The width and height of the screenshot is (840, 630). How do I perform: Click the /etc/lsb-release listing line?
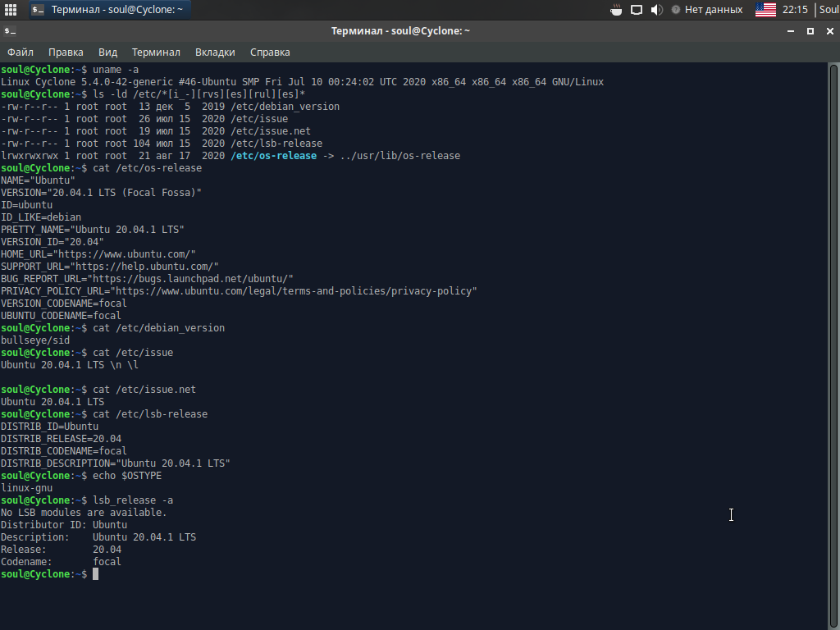tap(162, 144)
